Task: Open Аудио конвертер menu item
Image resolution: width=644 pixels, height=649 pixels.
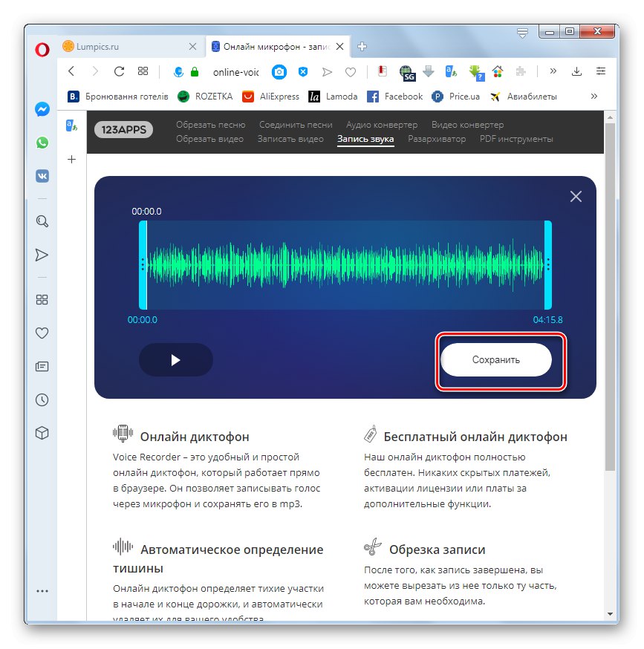Action: click(382, 125)
